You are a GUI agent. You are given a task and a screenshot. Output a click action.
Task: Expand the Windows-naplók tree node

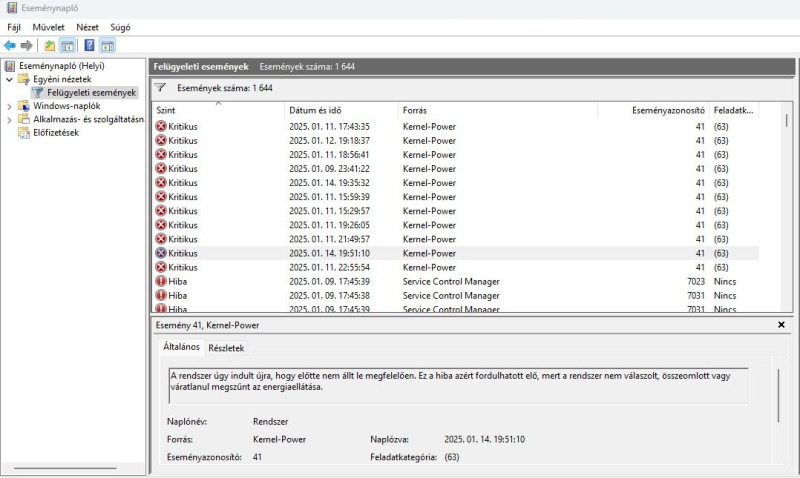point(9,106)
